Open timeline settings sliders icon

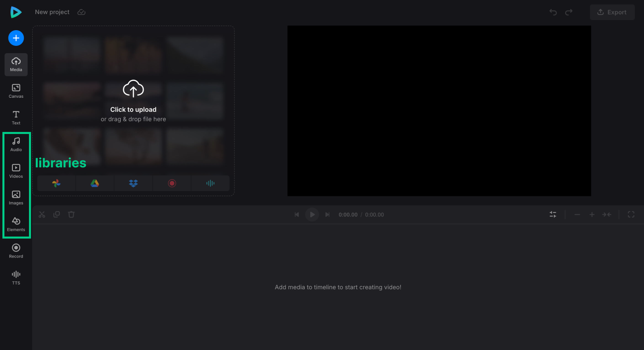coord(553,214)
